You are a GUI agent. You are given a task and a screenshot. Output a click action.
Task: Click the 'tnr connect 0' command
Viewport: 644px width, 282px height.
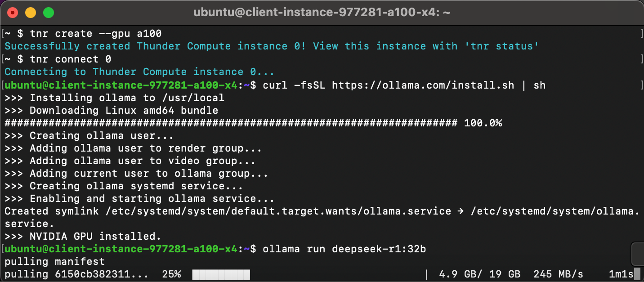coord(70,59)
